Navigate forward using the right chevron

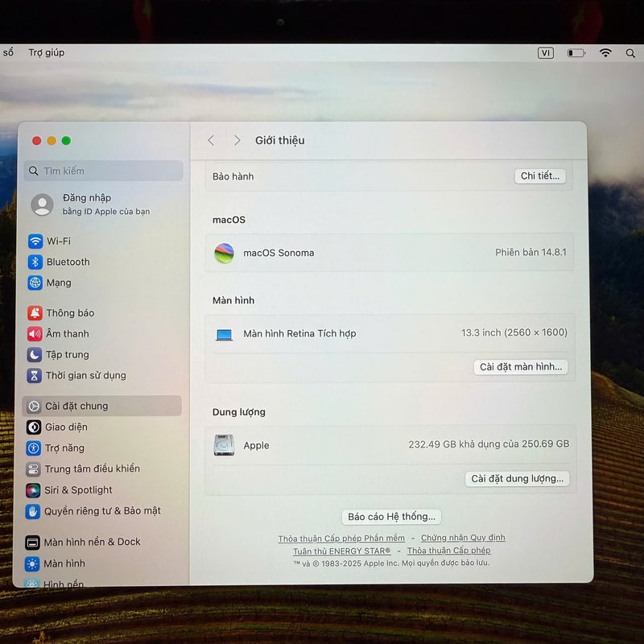(237, 140)
